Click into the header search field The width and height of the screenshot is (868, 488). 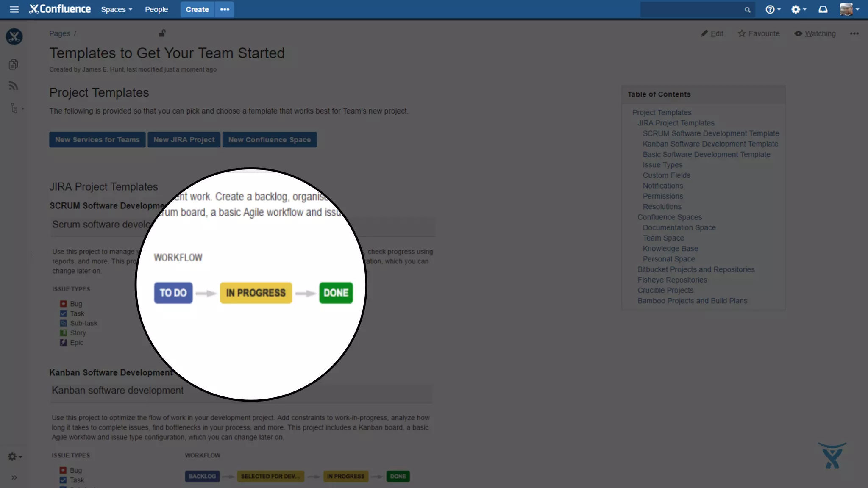(x=691, y=10)
